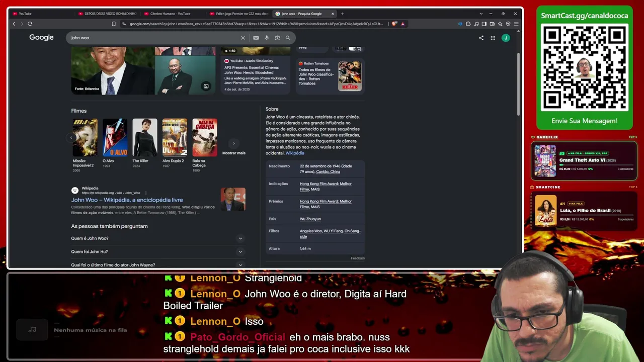Open the 'Alvo Duplo 2' movie poster
This screenshot has height=362, width=644.
tap(175, 137)
